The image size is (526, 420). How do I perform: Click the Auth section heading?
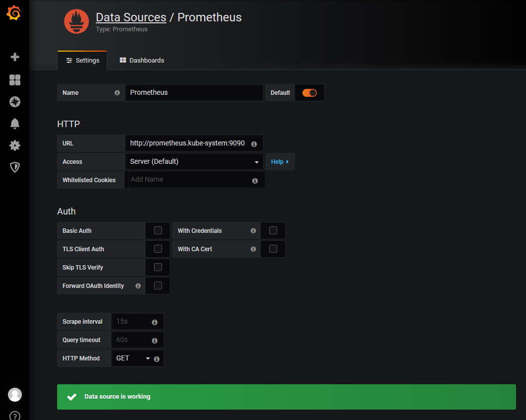tap(67, 211)
